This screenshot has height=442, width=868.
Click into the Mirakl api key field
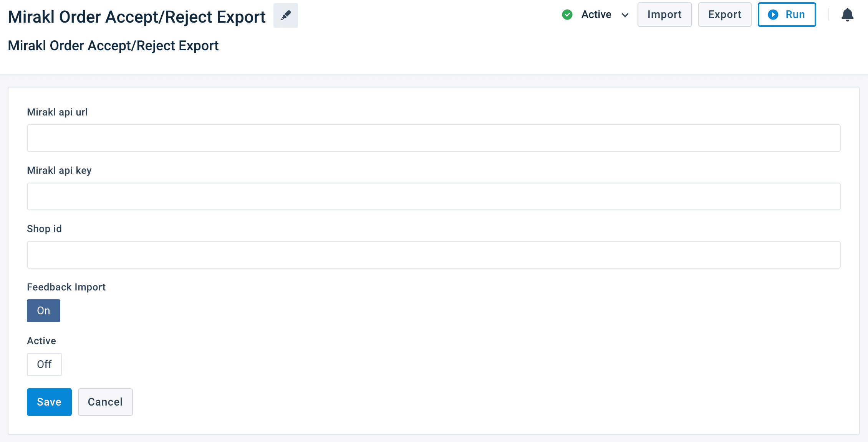click(433, 196)
